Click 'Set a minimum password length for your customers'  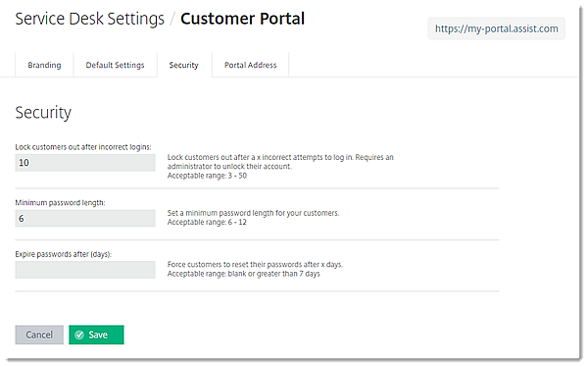pyautogui.click(x=253, y=213)
